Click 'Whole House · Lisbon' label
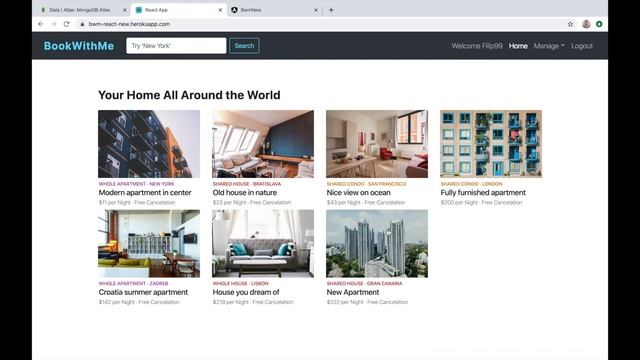The height and width of the screenshot is (360, 640). tap(240, 283)
